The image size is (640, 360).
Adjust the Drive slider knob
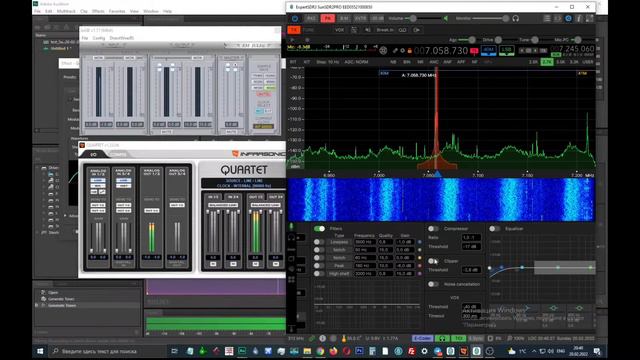click(x=498, y=40)
